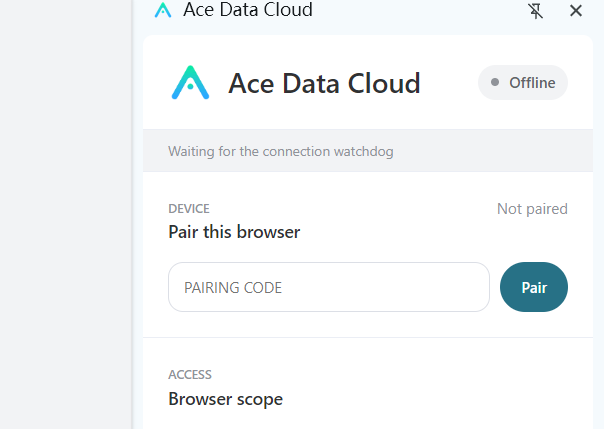
Task: Click the connection watchdog status banner
Action: pos(368,151)
